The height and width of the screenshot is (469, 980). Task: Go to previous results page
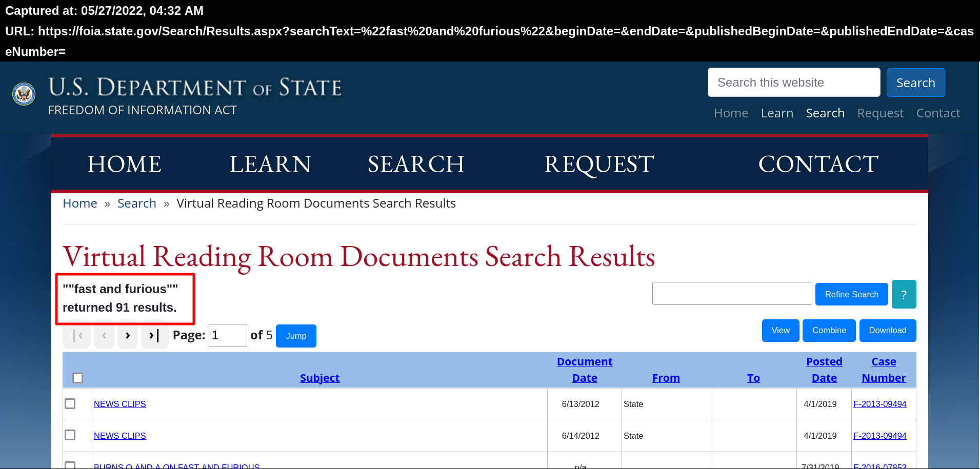coord(104,336)
